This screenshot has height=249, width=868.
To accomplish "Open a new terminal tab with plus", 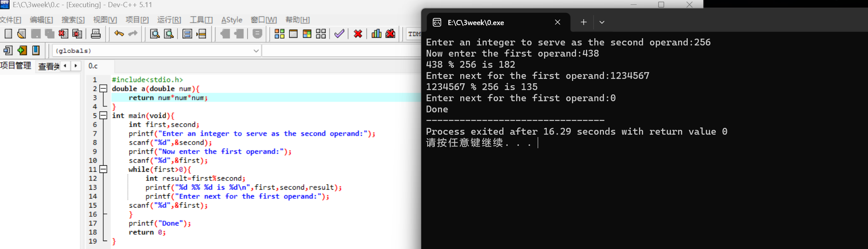I will point(584,22).
